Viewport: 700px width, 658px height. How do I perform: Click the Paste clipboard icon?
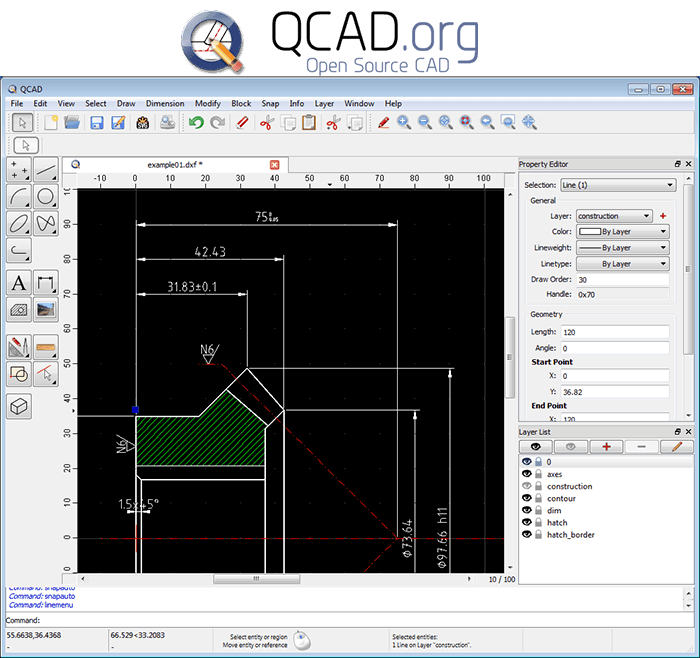tap(309, 123)
